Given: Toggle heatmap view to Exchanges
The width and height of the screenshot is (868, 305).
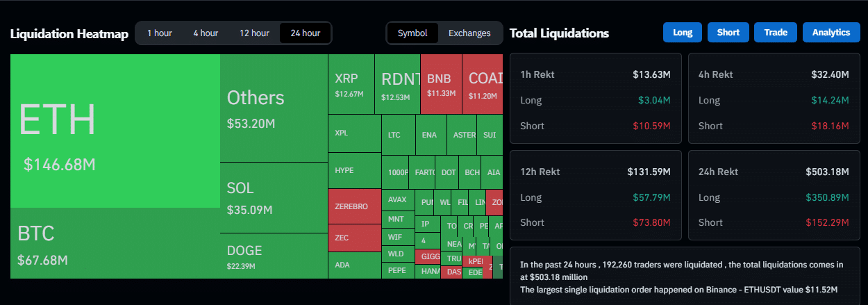Looking at the screenshot, I should point(469,33).
